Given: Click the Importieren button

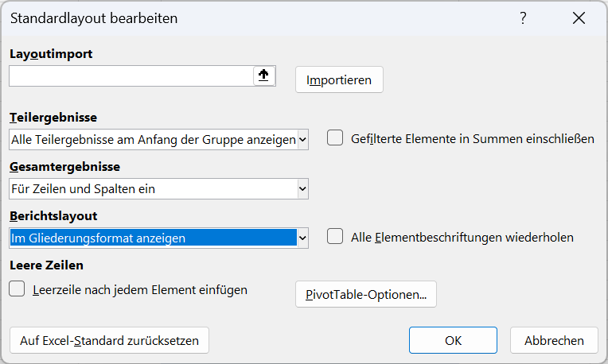Looking at the screenshot, I should [339, 79].
